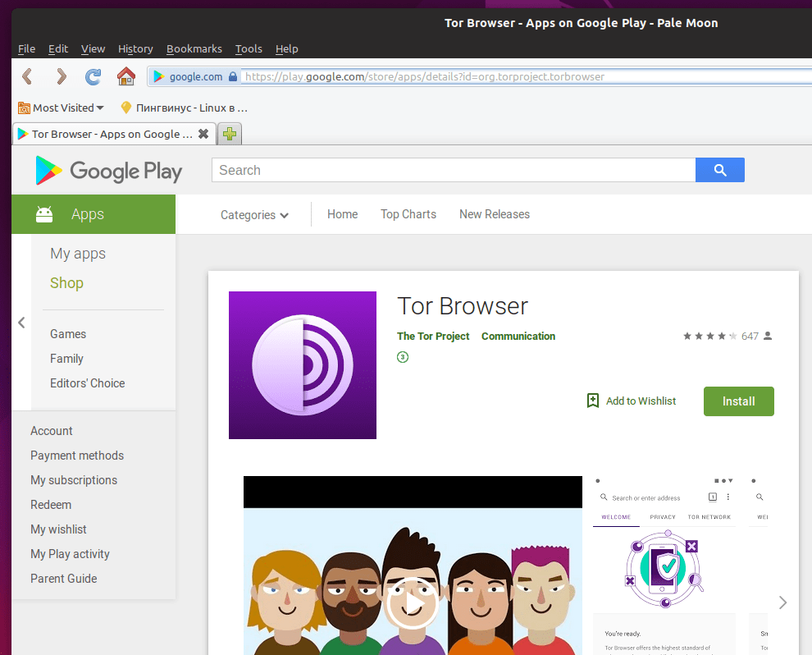Open the Welcome screenshot thumbnail

click(x=664, y=566)
